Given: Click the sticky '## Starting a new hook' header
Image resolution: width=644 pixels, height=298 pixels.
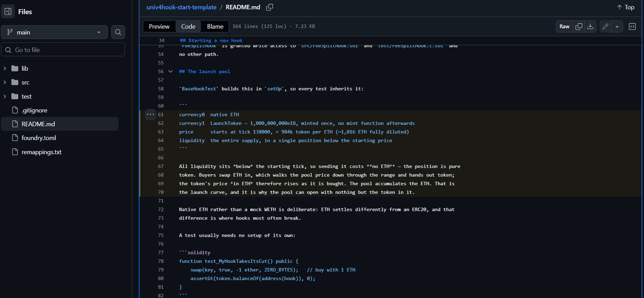Looking at the screenshot, I should [x=211, y=40].
